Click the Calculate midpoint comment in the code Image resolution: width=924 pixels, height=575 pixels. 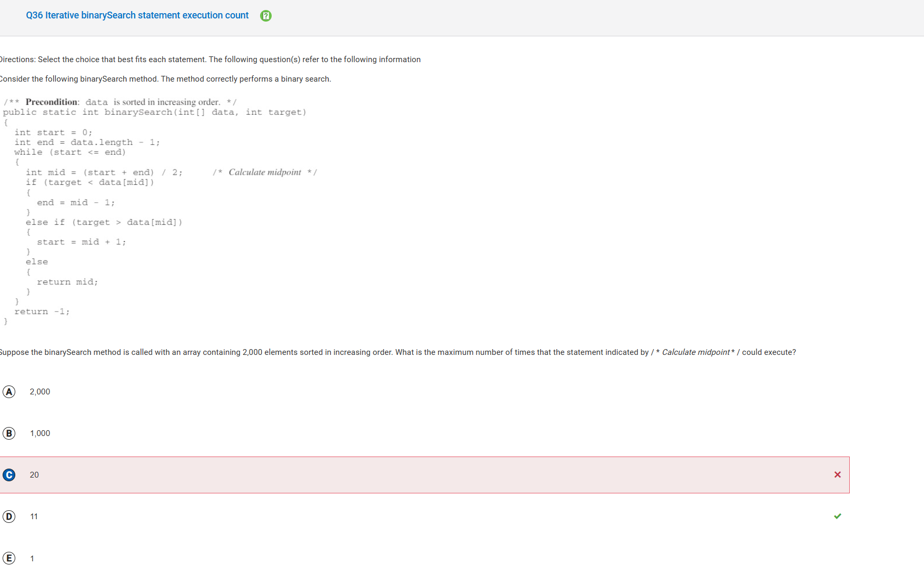[265, 173]
